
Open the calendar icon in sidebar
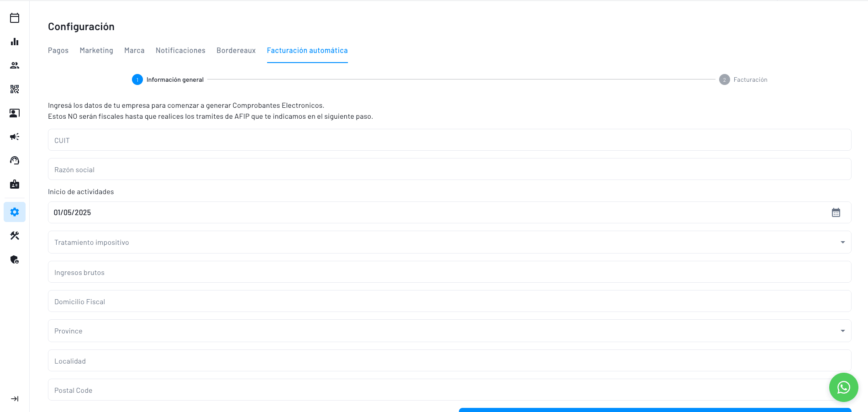(15, 18)
